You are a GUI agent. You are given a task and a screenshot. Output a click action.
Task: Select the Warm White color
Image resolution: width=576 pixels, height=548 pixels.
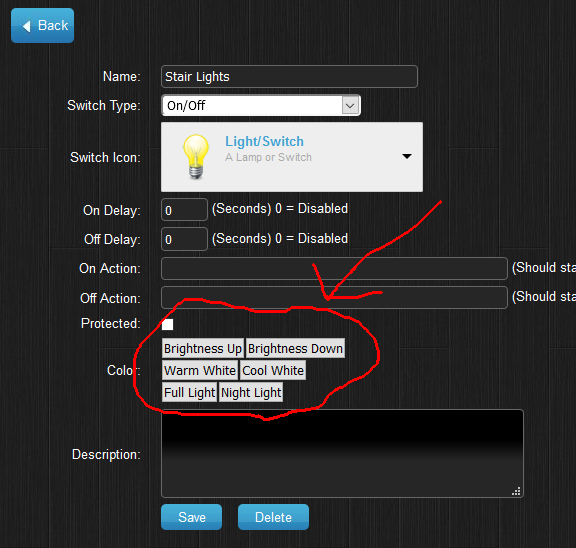click(x=200, y=370)
